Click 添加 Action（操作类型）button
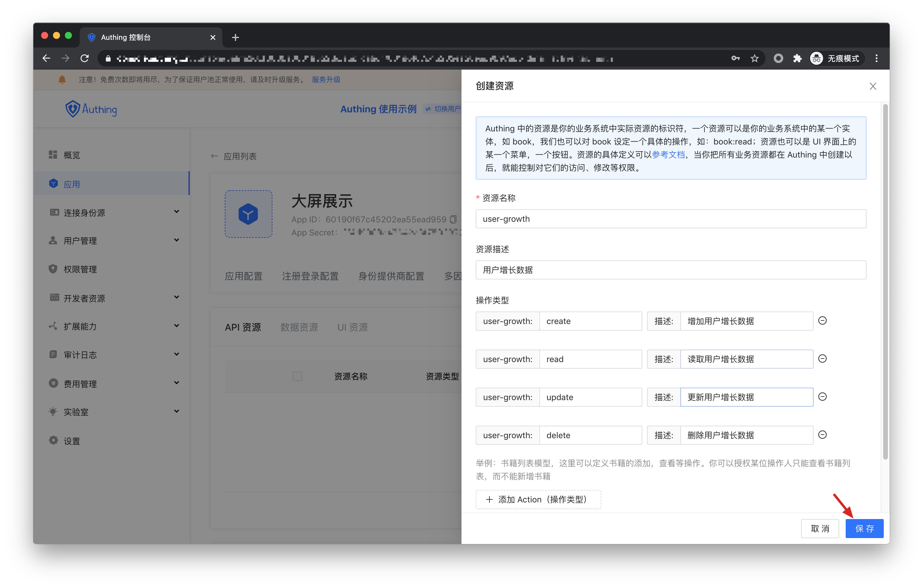Image resolution: width=923 pixels, height=588 pixels. pos(538,499)
